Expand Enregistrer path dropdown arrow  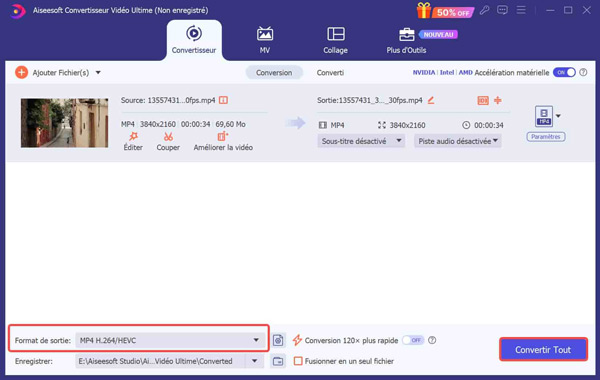point(254,361)
